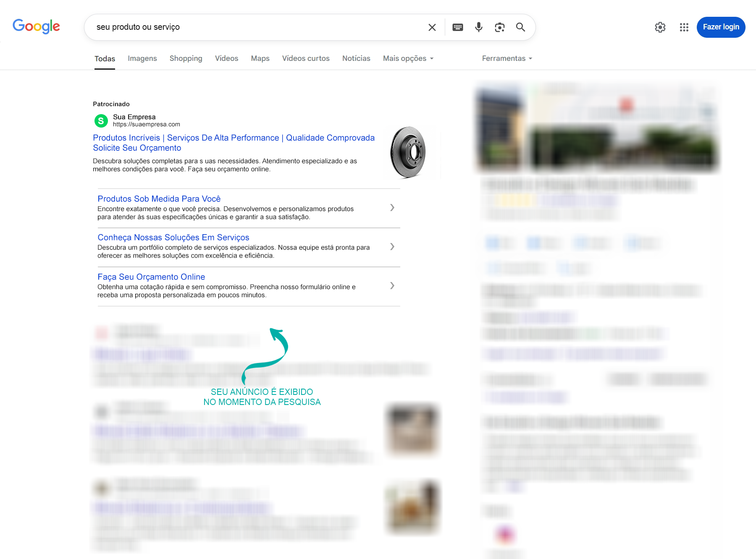The image size is (756, 559).
Task: Open the Vídeos curtos tab
Action: (305, 58)
